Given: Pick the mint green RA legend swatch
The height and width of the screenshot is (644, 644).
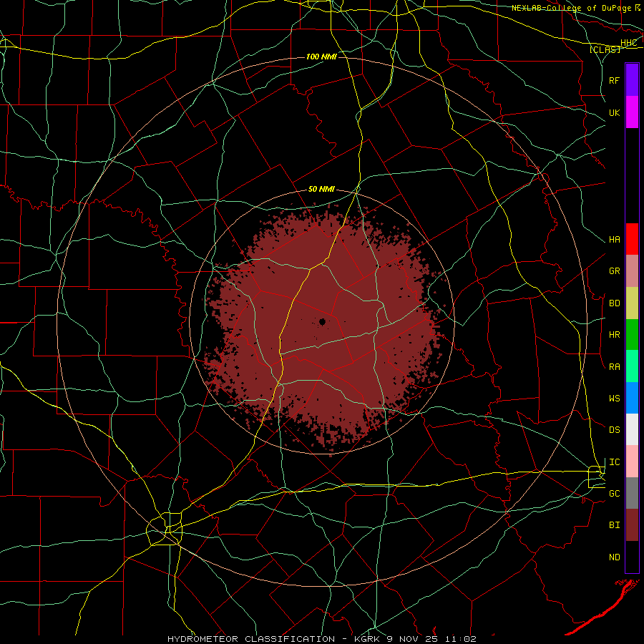Looking at the screenshot, I should [x=632, y=366].
